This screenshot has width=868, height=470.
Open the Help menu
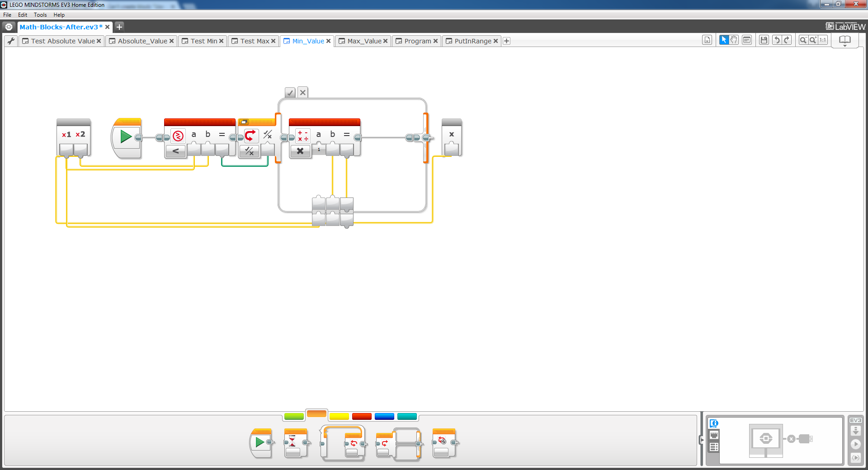tap(59, 15)
